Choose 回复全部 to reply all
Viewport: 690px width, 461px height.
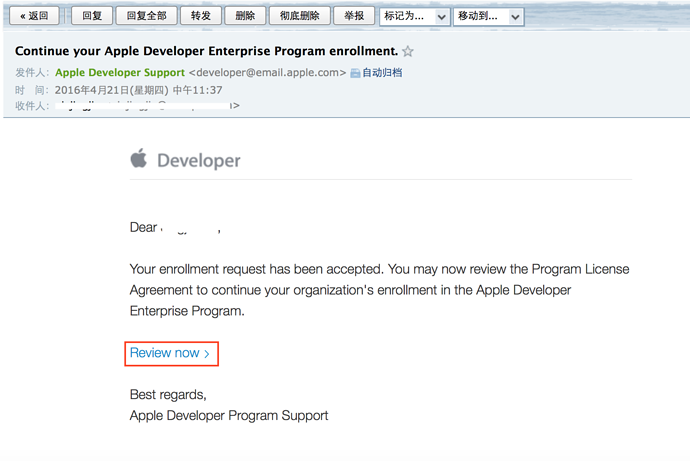[147, 16]
